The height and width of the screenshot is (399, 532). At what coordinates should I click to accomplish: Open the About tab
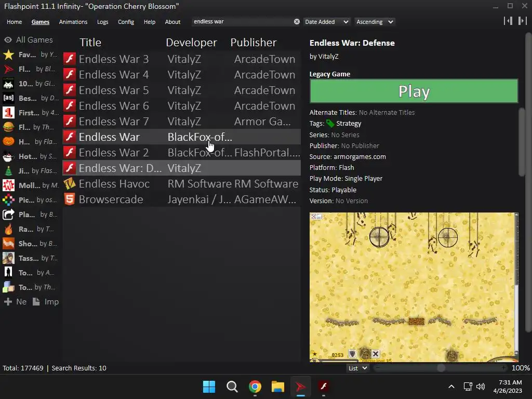point(172,22)
